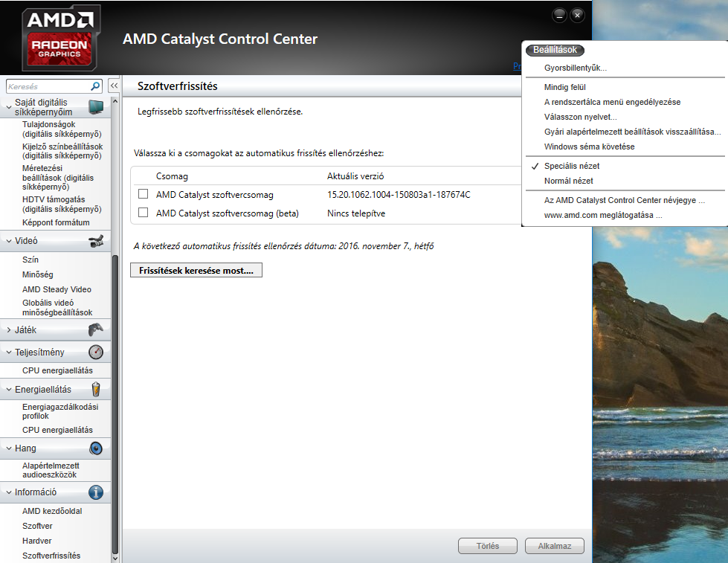Click the Videó camcorder icon
The height and width of the screenshot is (563, 728).
(x=96, y=241)
